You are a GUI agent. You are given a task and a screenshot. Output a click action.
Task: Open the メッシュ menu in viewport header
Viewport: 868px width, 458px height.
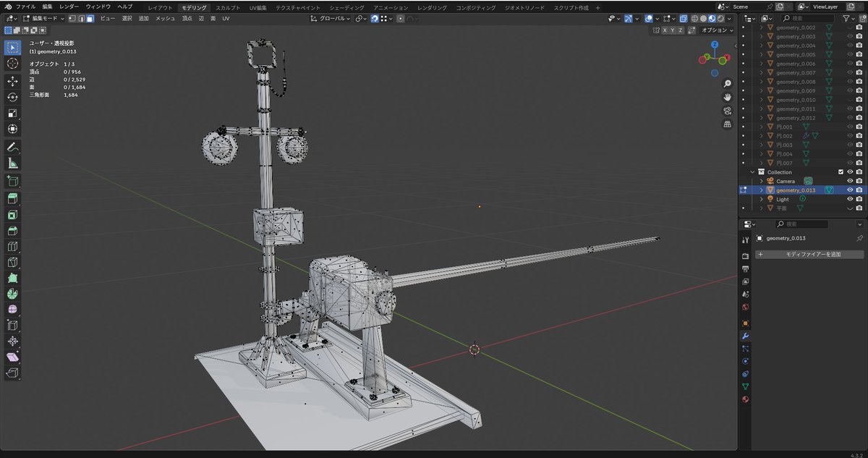coord(166,18)
